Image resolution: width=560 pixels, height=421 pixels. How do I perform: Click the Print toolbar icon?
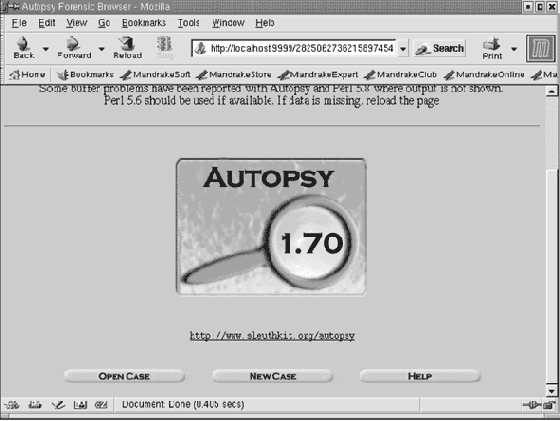point(492,48)
